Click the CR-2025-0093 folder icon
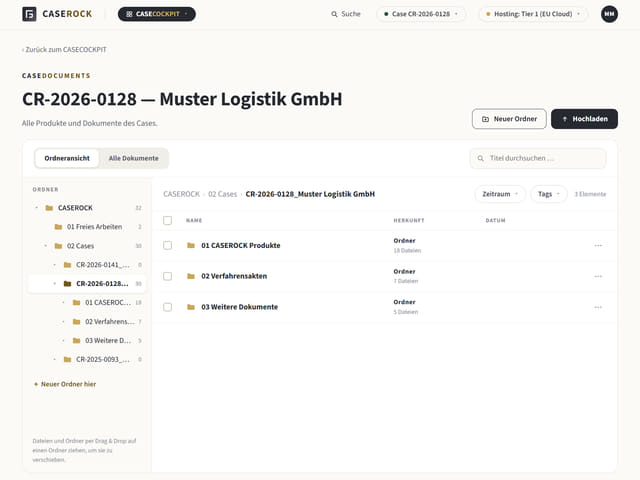The height and width of the screenshot is (480, 640). click(67, 359)
